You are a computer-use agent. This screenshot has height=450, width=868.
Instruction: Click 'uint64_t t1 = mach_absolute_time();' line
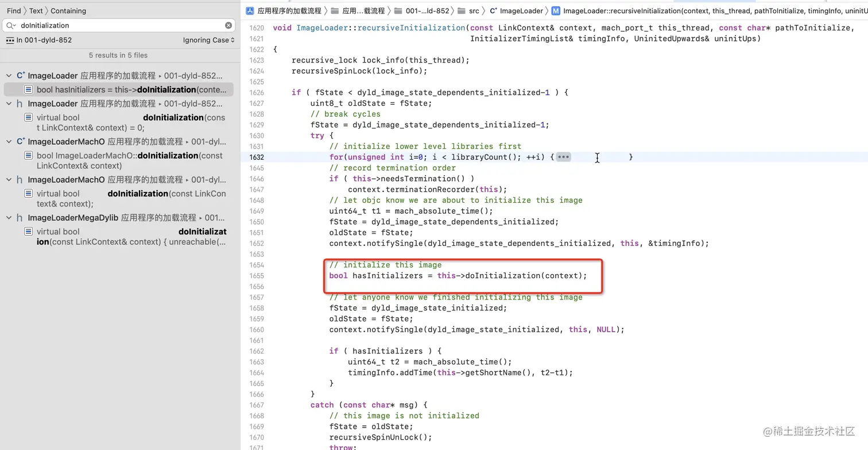click(x=411, y=211)
